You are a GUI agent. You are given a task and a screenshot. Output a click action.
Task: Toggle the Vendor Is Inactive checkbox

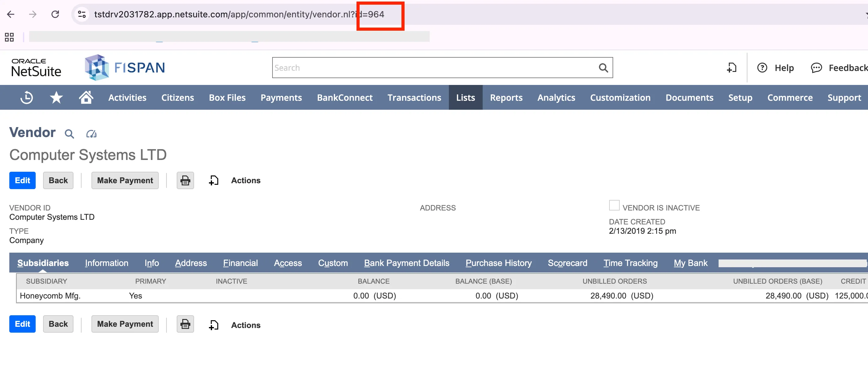pyautogui.click(x=614, y=205)
